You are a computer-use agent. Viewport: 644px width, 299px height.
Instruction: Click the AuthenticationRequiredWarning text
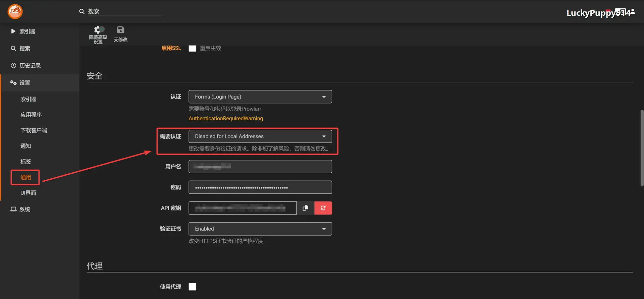(x=226, y=118)
